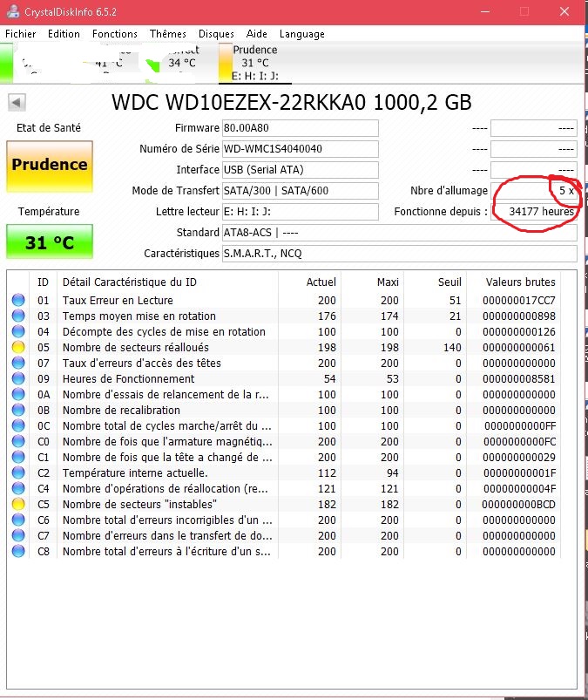The width and height of the screenshot is (588, 700).
Task: Select the text Nombre de recalibration
Action: (x=121, y=410)
